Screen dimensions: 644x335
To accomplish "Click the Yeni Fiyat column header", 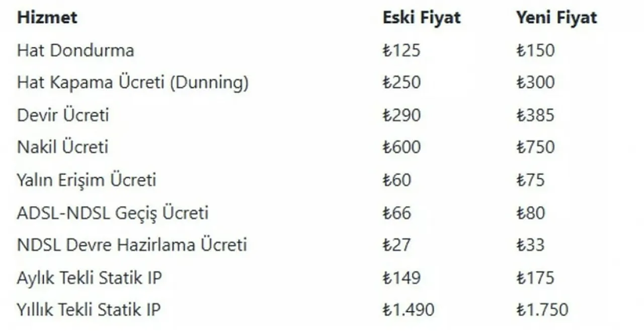I will pyautogui.click(x=556, y=18).
